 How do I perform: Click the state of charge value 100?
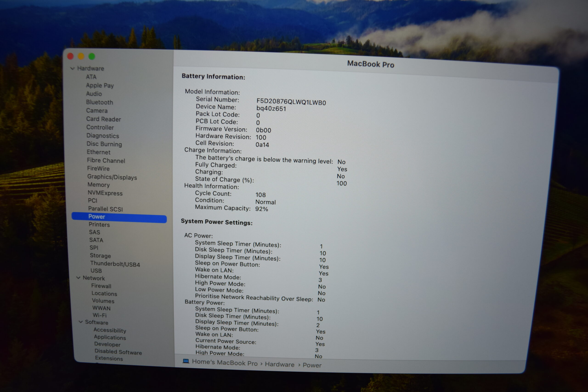341,183
